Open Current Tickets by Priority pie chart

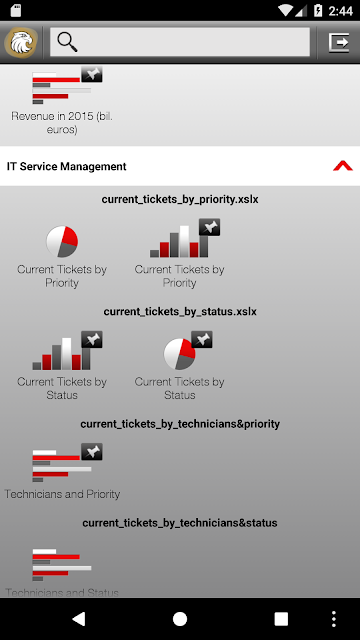[x=62, y=242]
